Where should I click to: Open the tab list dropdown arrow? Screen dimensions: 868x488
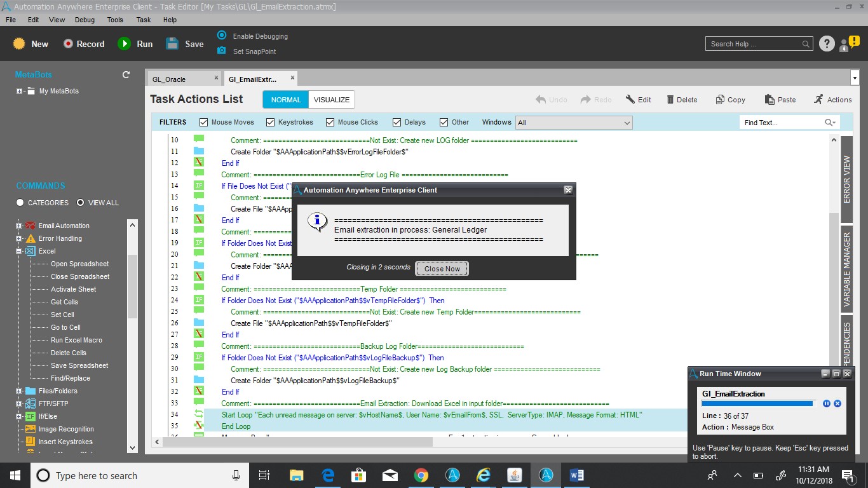pos(855,78)
